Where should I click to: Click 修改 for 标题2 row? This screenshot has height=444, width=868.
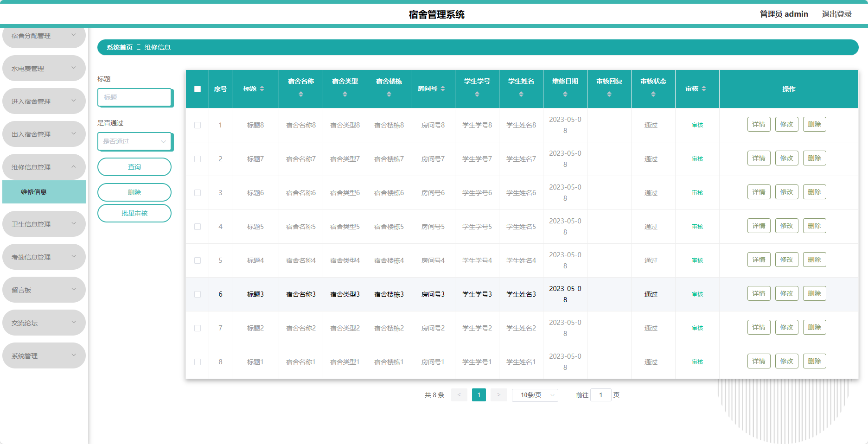[x=787, y=327]
